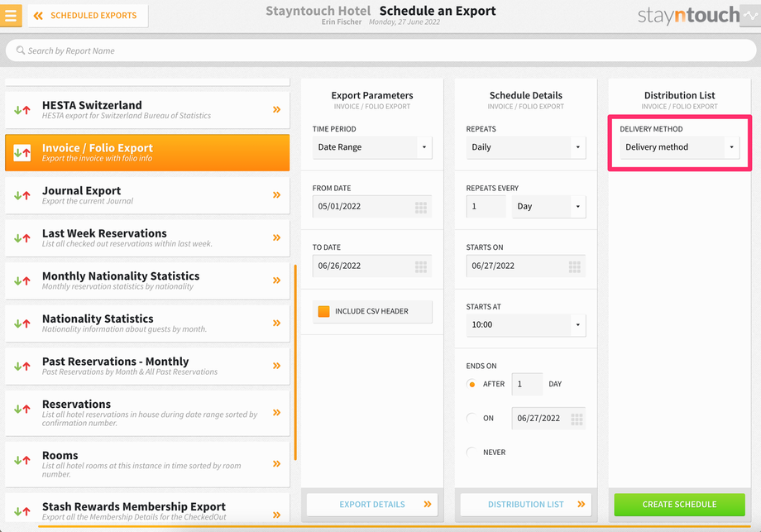Open the Starts At time dropdown

click(x=525, y=324)
